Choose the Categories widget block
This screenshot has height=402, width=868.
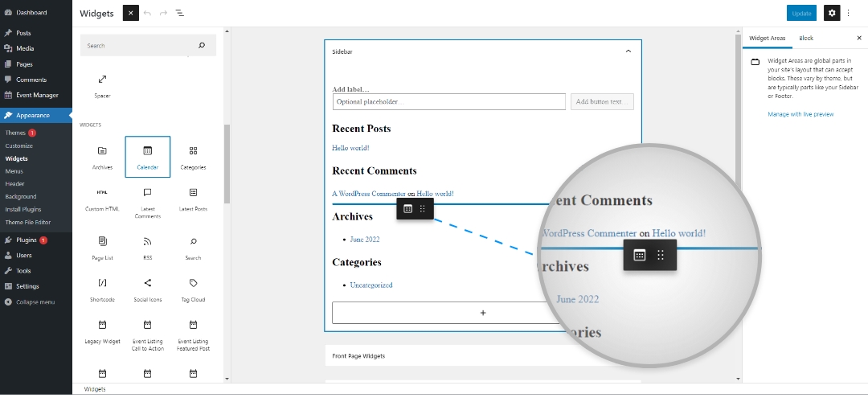[193, 156]
